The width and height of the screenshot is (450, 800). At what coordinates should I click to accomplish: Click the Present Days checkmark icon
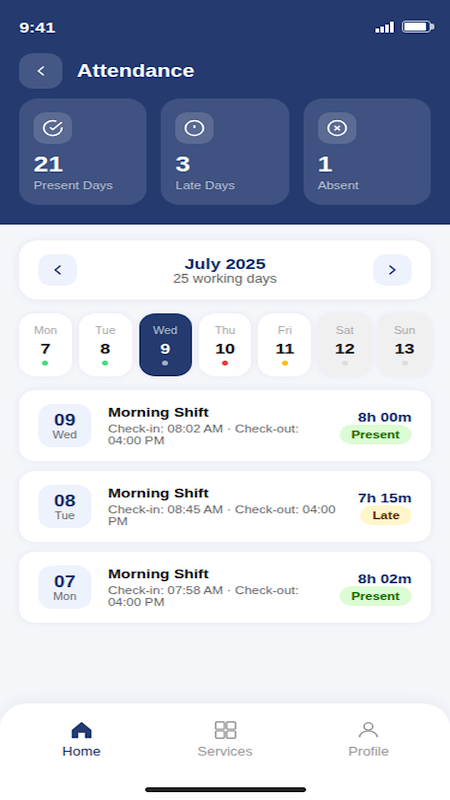(53, 128)
